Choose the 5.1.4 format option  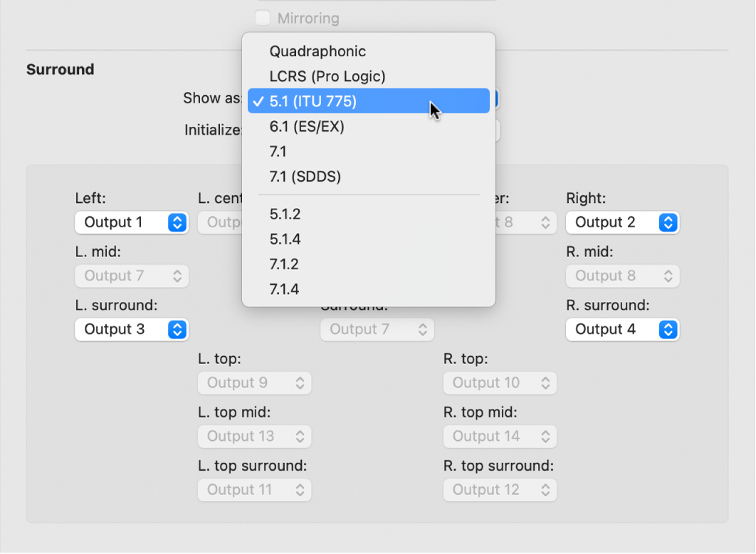click(x=283, y=239)
